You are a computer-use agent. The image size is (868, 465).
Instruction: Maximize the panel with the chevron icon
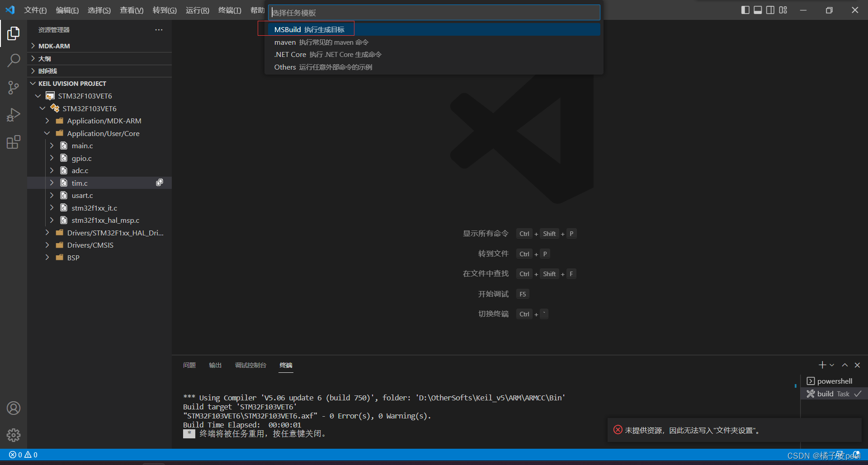[844, 365]
